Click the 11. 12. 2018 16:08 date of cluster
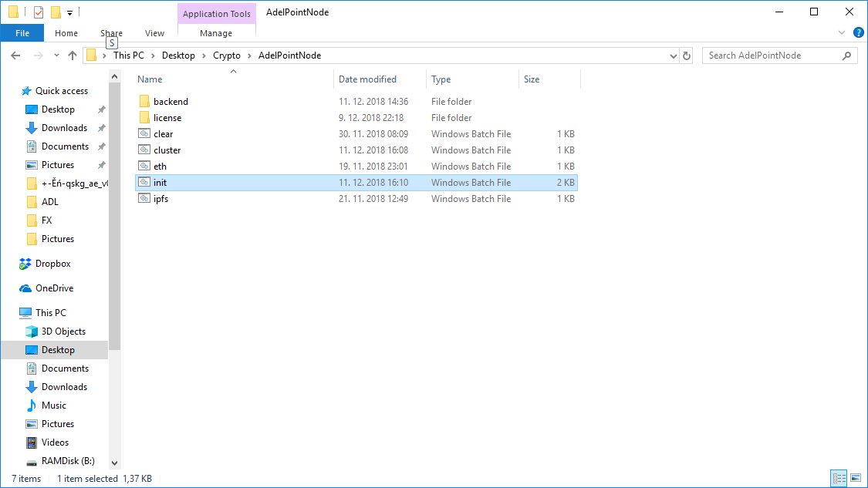 click(373, 150)
